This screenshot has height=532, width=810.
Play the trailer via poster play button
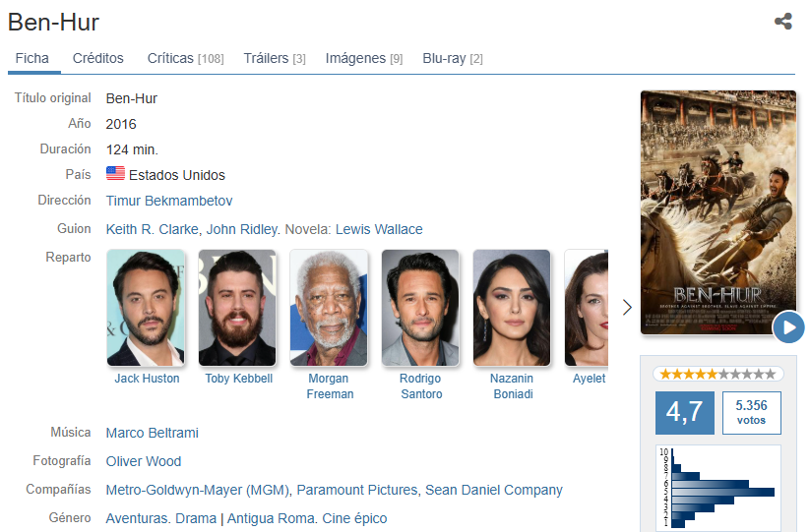[x=788, y=327]
